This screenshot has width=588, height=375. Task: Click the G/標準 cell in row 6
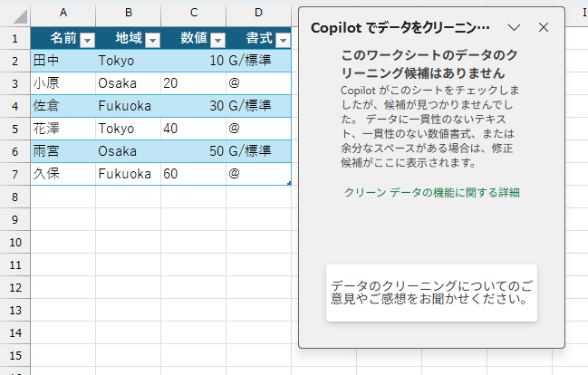coord(259,151)
